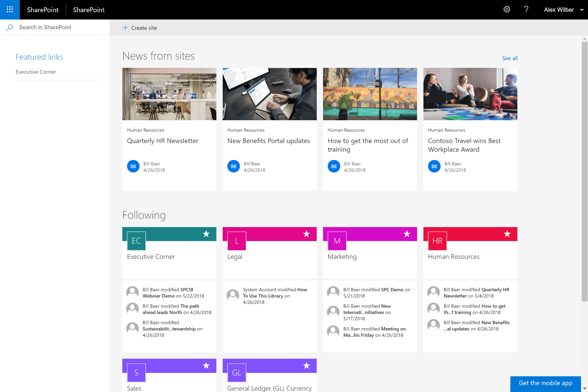Open the HR Human Resources site icon
Image resolution: width=588 pixels, height=392 pixels.
point(437,240)
